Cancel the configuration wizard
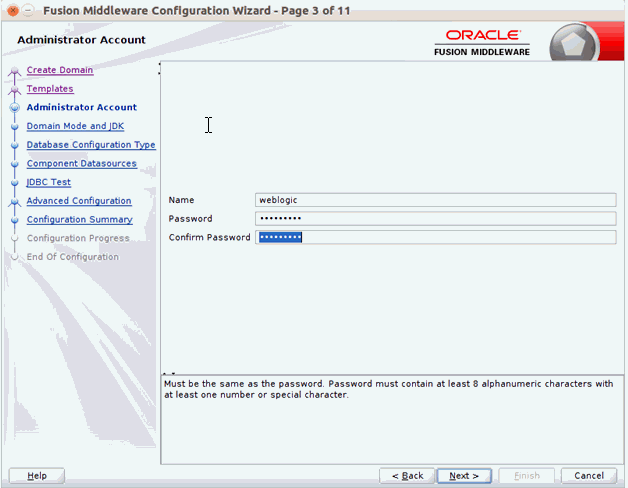Screen dimensions: 628x488 [589, 476]
